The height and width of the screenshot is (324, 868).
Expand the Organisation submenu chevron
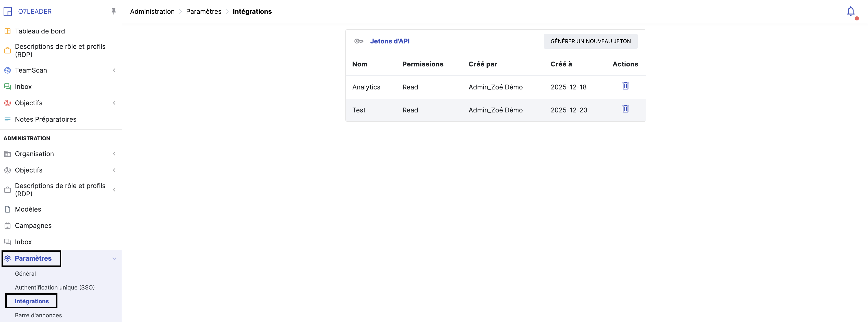coord(114,154)
